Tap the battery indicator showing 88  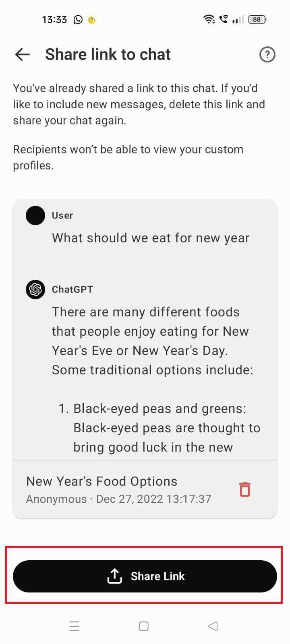[x=257, y=19]
